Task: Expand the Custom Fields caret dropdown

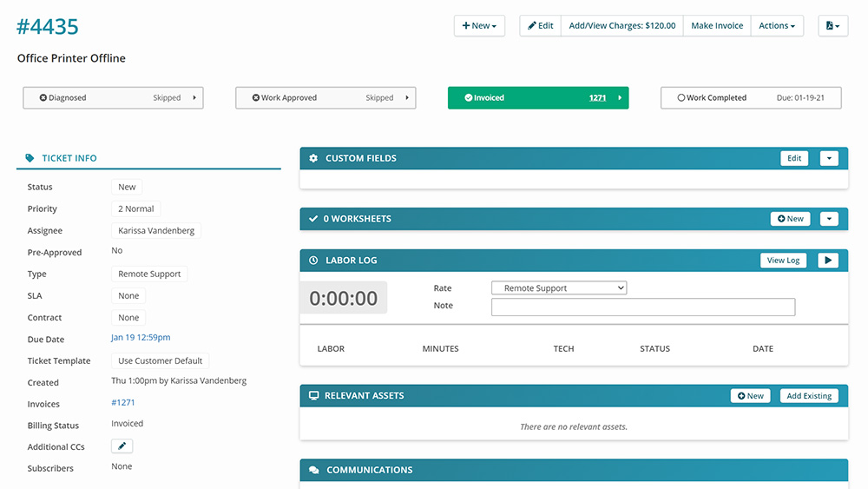Action: (829, 158)
